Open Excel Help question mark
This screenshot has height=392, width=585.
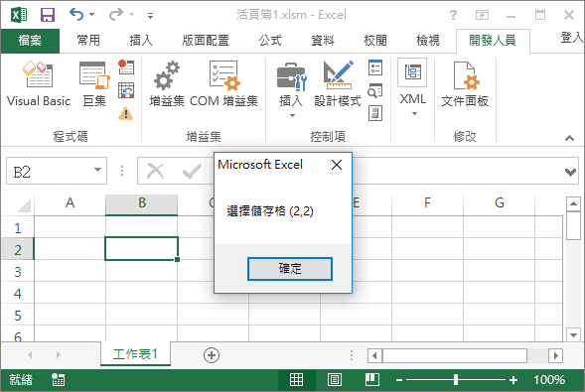coord(453,15)
